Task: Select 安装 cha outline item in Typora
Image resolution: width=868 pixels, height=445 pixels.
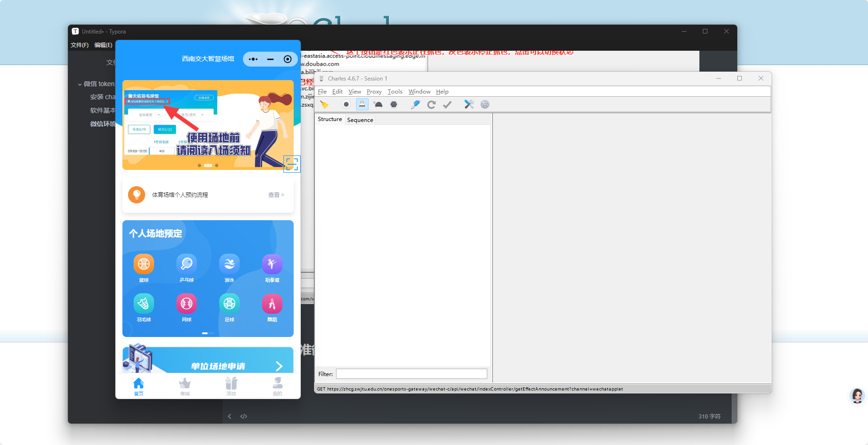Action: [x=102, y=97]
